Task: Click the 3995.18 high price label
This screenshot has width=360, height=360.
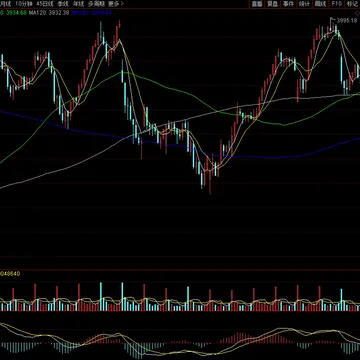Action: (x=347, y=21)
